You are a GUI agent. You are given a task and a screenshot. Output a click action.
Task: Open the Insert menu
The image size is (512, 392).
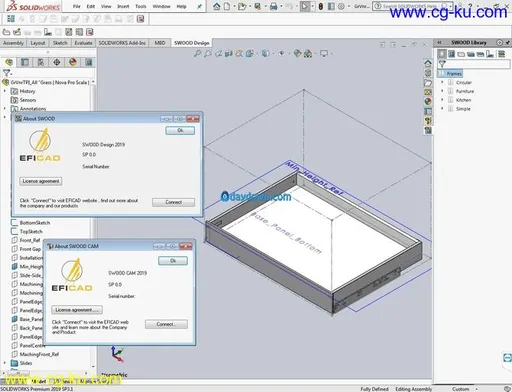click(123, 6)
